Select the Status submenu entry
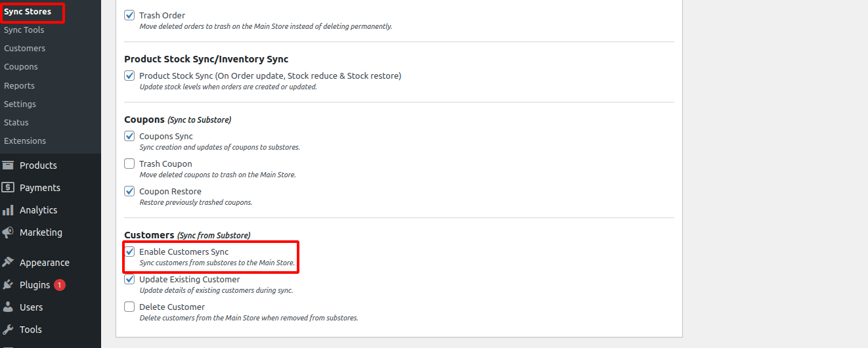The image size is (868, 348). pyautogui.click(x=16, y=122)
